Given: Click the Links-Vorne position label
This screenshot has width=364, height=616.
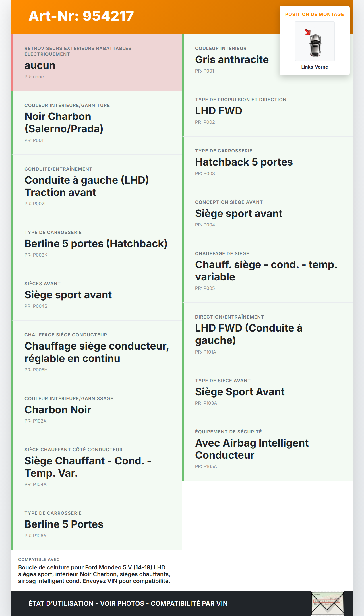Looking at the screenshot, I should coord(315,67).
